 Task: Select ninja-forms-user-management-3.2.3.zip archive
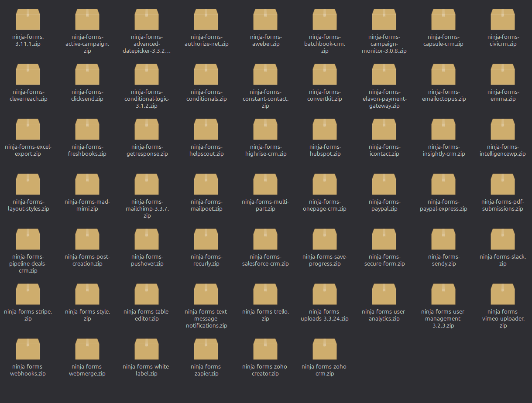click(443, 294)
